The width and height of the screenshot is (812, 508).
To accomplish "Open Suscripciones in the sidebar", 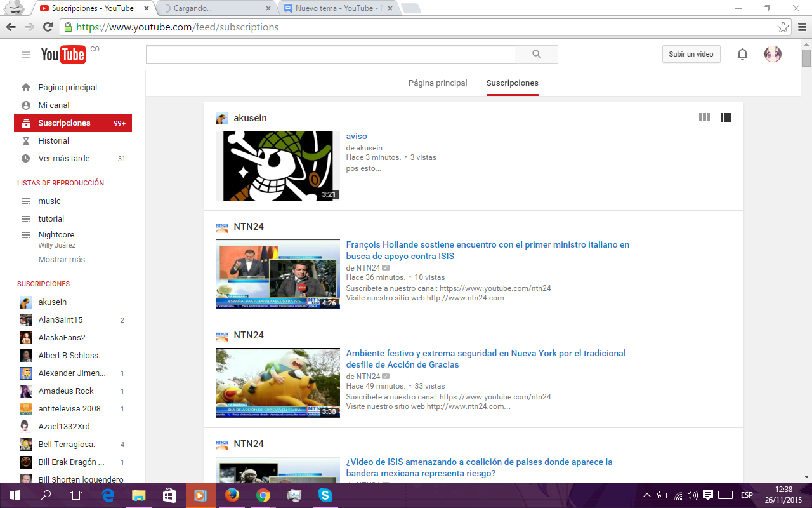I will 73,123.
